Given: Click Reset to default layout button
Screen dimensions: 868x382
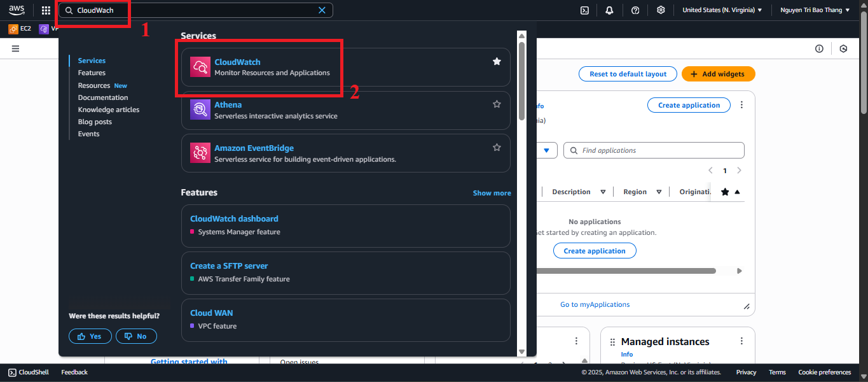Looking at the screenshot, I should coord(628,74).
